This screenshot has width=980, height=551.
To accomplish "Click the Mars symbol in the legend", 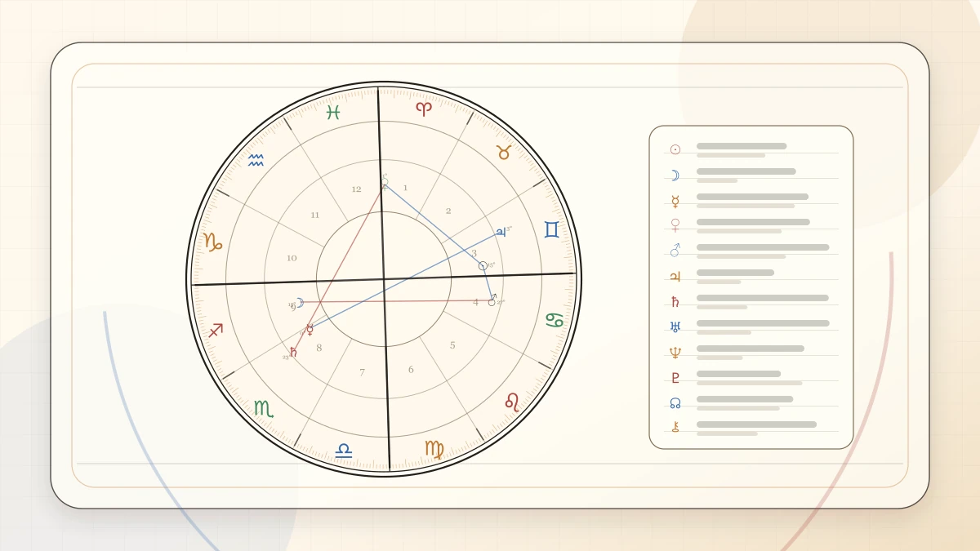I will (x=675, y=251).
